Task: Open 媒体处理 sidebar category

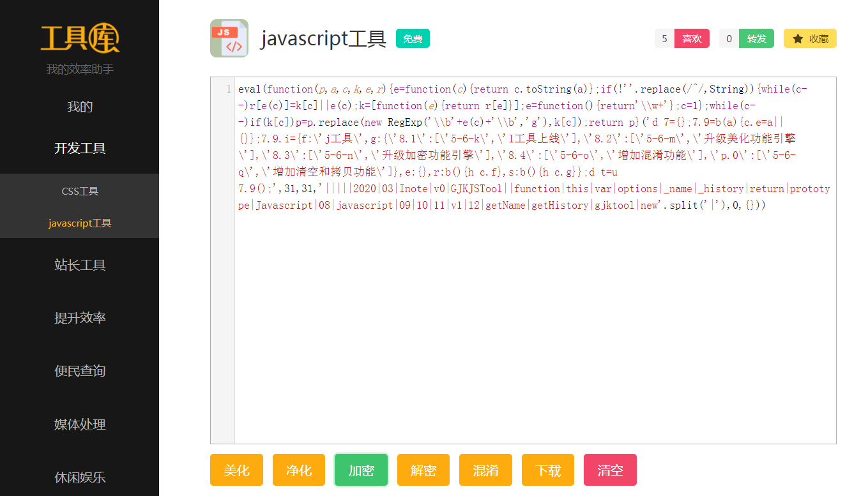Action: click(80, 425)
